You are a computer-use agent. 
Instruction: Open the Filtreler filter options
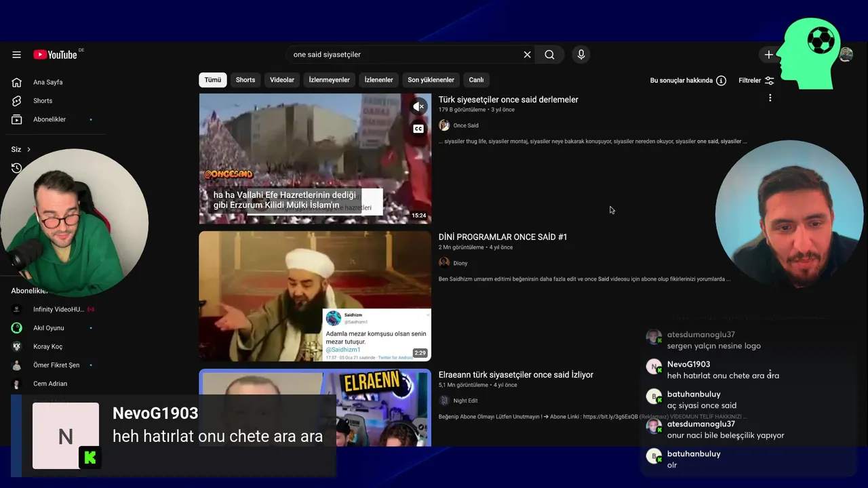(756, 81)
